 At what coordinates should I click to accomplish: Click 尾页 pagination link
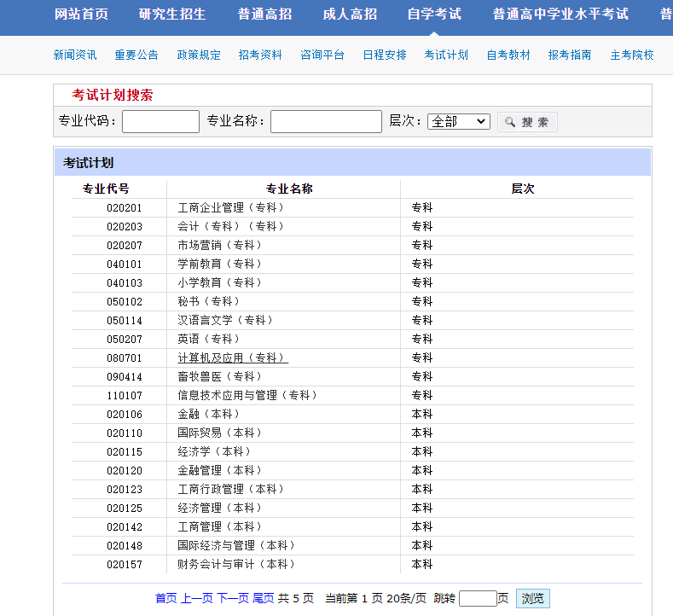click(263, 598)
